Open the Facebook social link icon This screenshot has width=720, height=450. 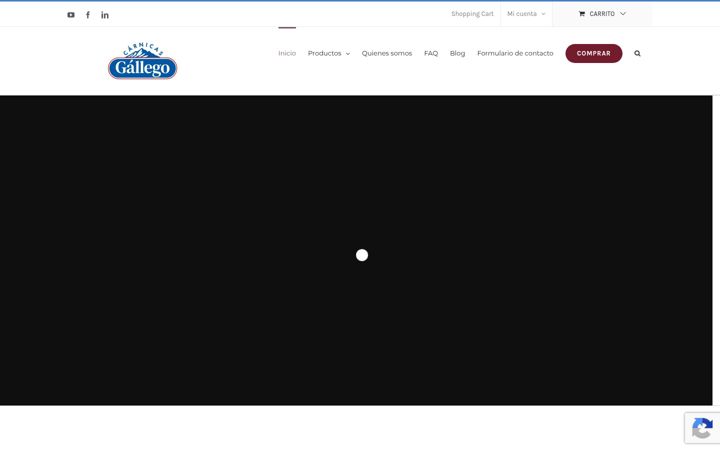click(x=88, y=15)
